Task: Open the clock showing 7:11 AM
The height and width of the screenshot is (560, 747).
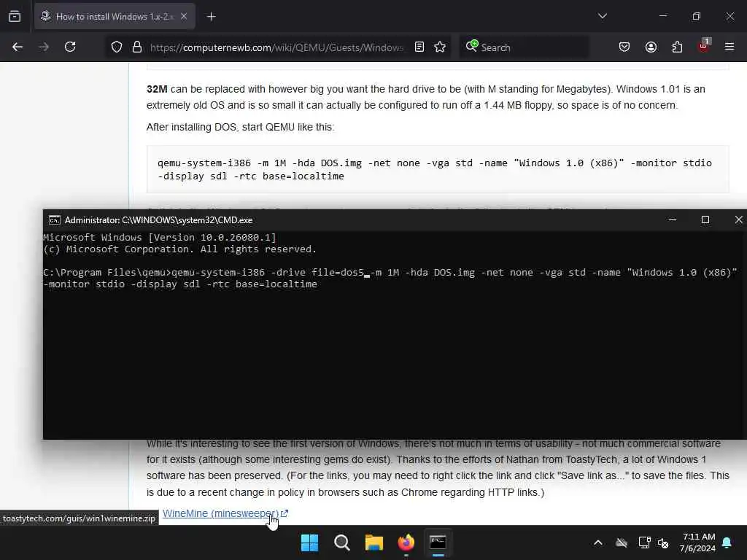Action: [697, 542]
